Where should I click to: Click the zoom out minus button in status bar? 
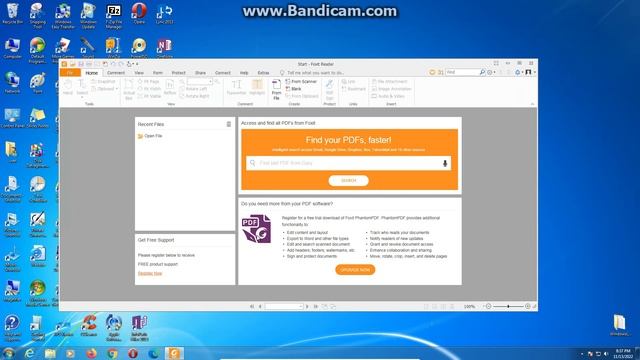489,306
